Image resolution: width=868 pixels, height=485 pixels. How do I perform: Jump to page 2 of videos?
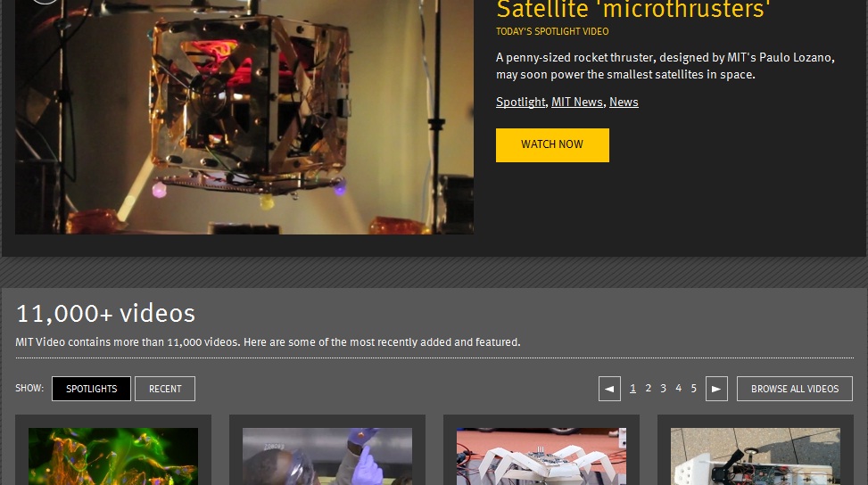[648, 388]
